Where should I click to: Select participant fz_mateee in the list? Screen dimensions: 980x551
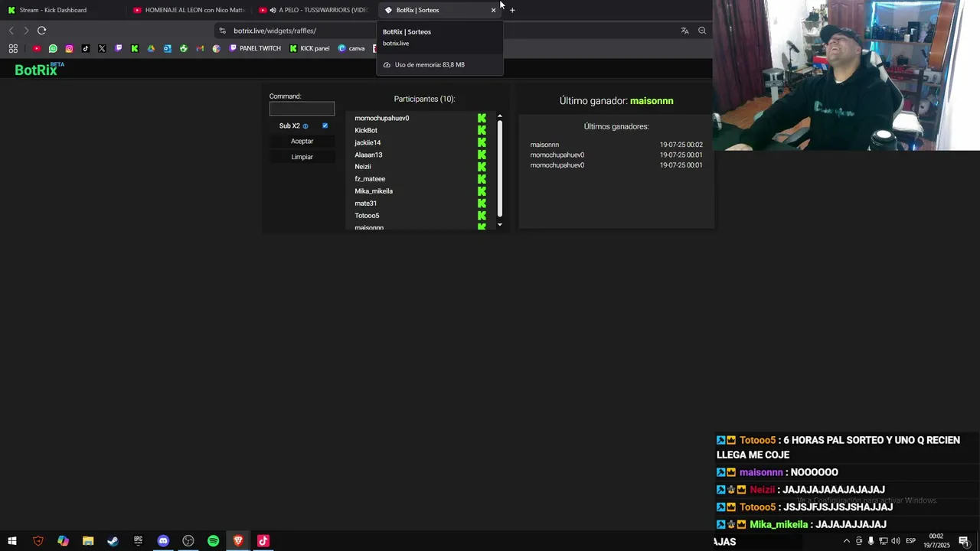(370, 179)
